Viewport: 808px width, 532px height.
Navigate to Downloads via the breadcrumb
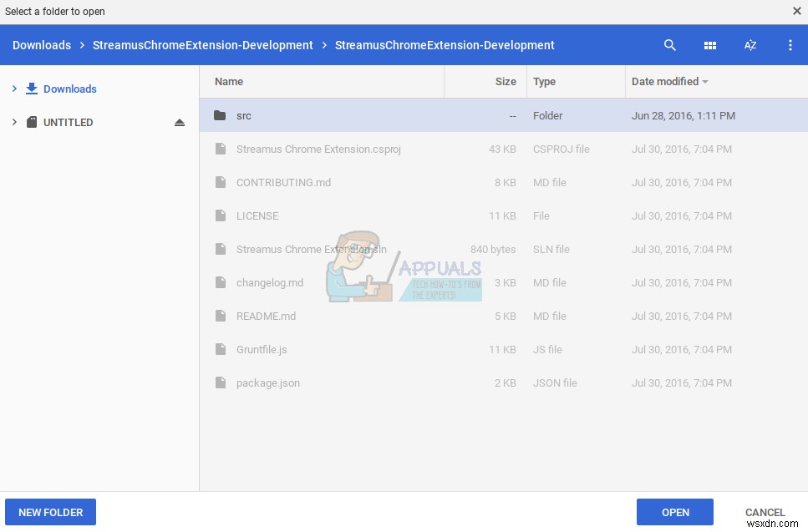41,45
